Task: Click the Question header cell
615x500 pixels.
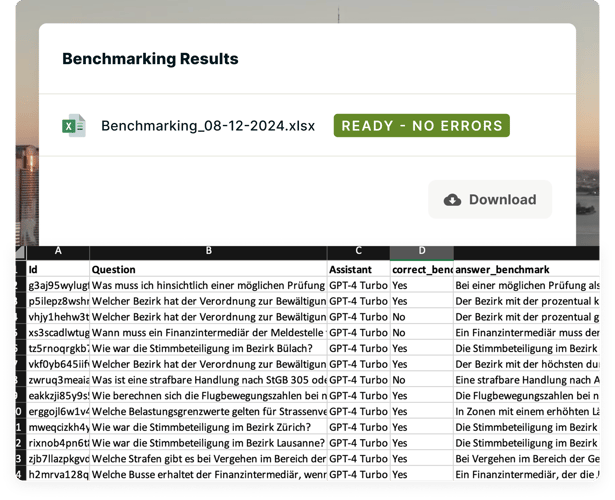Action: [x=208, y=269]
